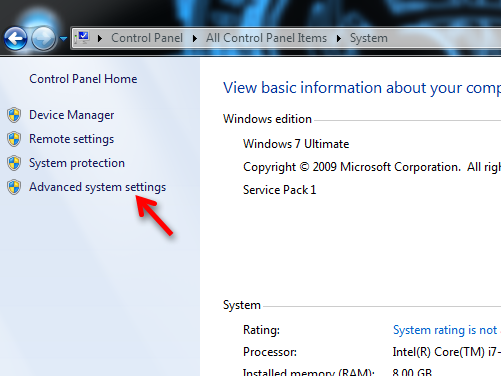Click the Forward navigation arrow button
The image size is (501, 376).
coord(43,39)
